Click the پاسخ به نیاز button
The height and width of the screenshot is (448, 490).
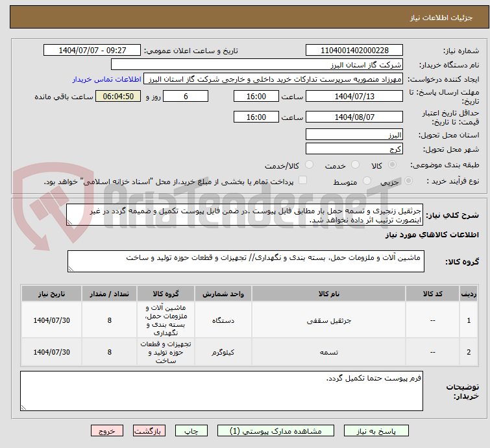(x=376, y=431)
